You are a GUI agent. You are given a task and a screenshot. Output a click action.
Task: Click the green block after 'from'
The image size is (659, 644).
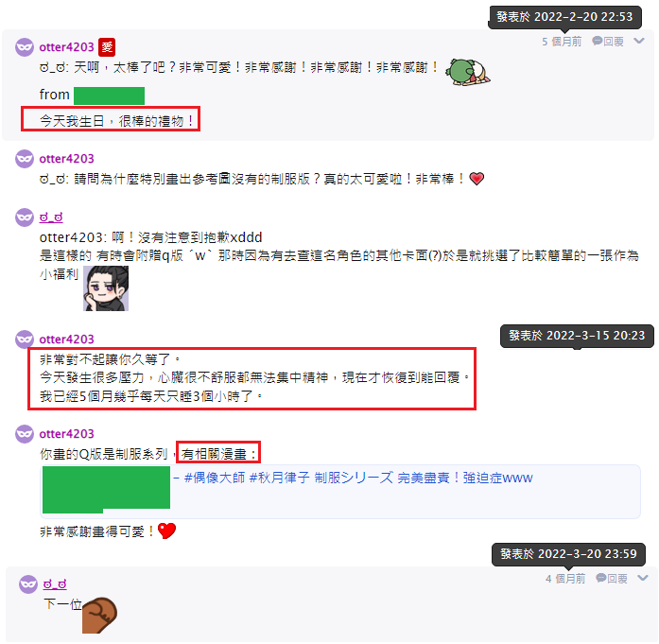pos(110,96)
